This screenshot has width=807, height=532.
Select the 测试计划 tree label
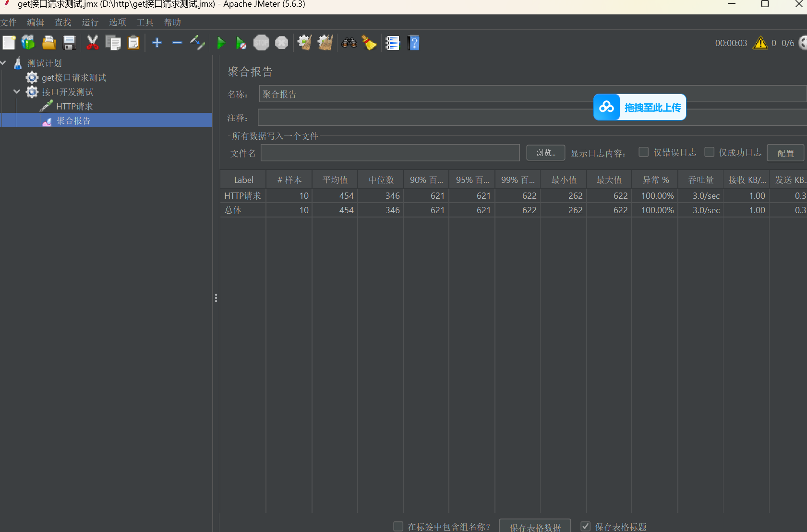(x=45, y=63)
